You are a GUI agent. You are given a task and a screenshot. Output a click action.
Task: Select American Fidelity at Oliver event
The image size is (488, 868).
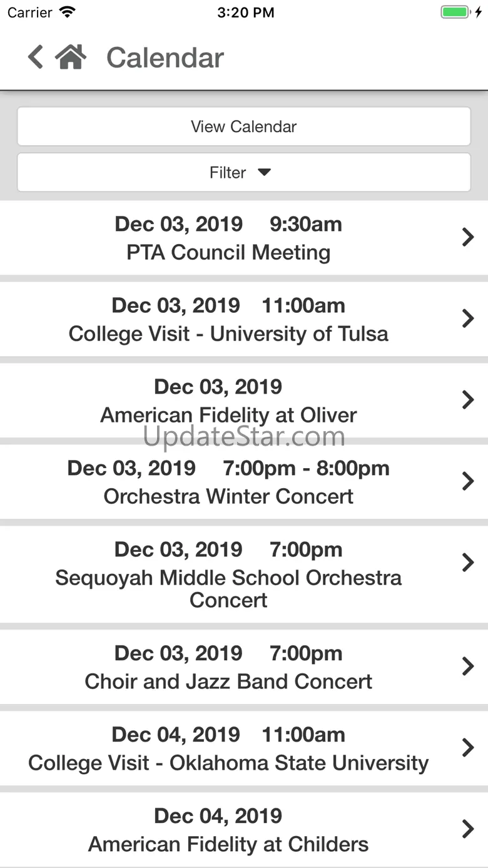pyautogui.click(x=244, y=401)
